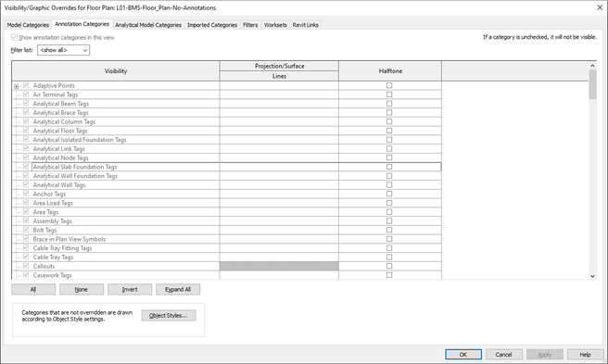Enable Halftone for Area Tags
Image resolution: width=608 pixels, height=364 pixels.
click(389, 212)
